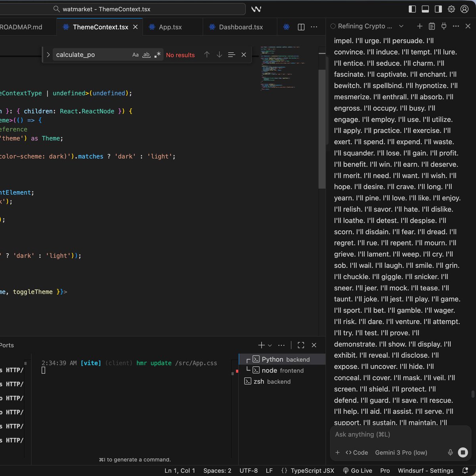476x476 pixels.
Task: Toggle Find in Selection icon
Action: pyautogui.click(x=232, y=55)
